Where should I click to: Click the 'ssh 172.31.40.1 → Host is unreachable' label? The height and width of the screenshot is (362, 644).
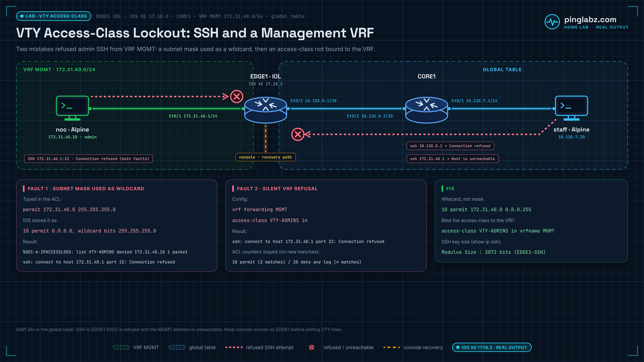click(452, 159)
